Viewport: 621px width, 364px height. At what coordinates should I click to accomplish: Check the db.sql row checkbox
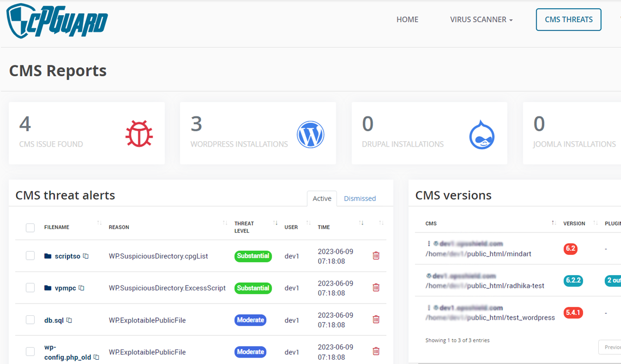[x=30, y=320]
